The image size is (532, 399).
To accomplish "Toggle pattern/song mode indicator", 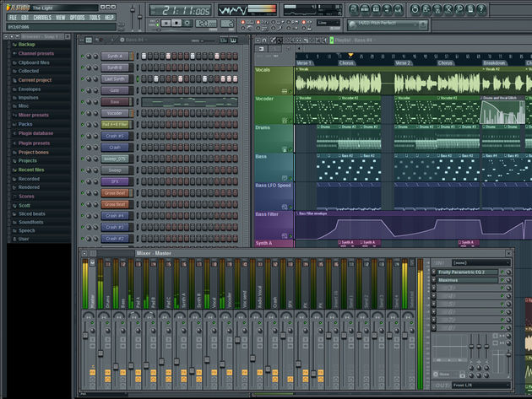I will click(x=157, y=23).
